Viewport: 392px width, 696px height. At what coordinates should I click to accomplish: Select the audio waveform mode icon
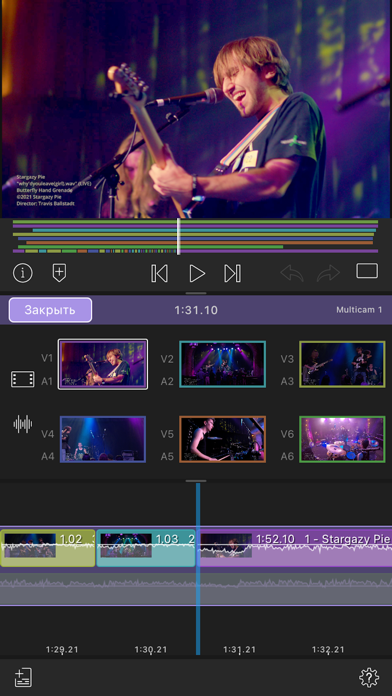point(23,424)
